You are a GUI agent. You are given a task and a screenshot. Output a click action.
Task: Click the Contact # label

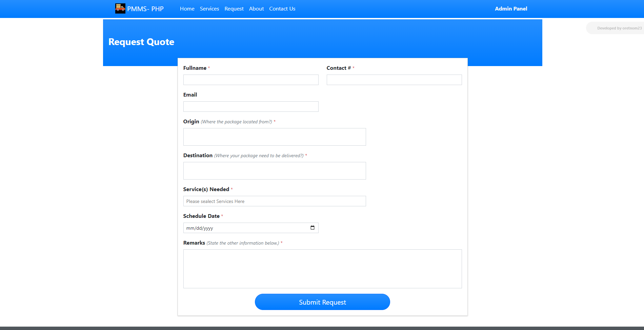339,68
